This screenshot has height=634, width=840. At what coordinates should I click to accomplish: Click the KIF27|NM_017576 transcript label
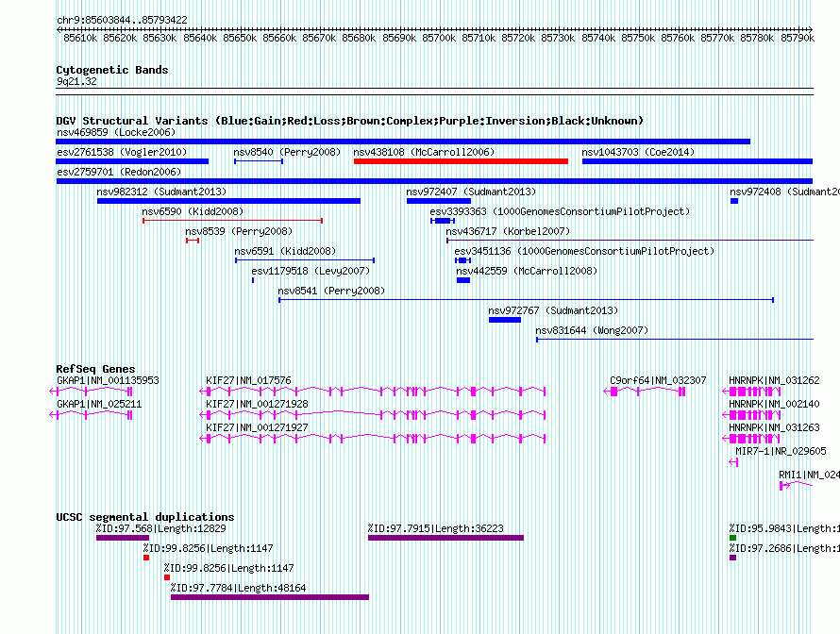[x=248, y=381]
